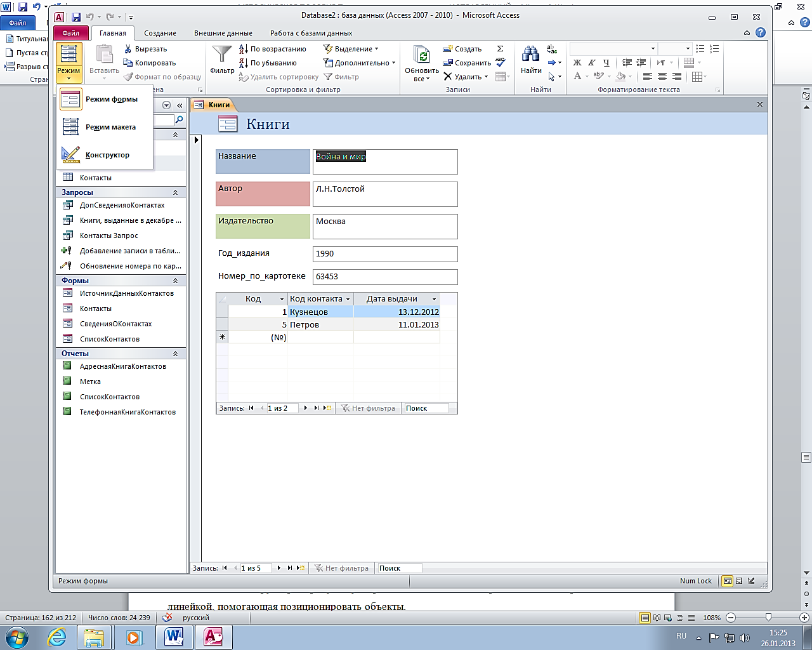
Task: Select the Кузнецов cell in the subform
Action: [320, 312]
